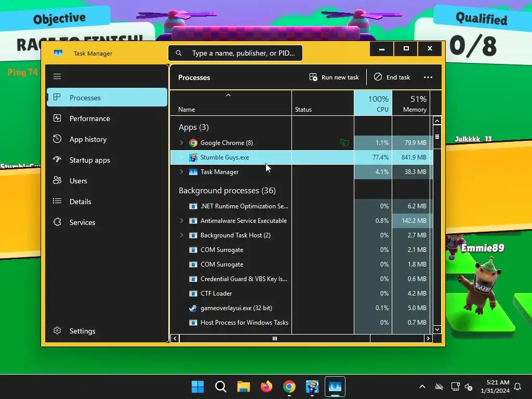The image size is (532, 399).
Task: Switch to the Performance tab
Action: [107, 118]
